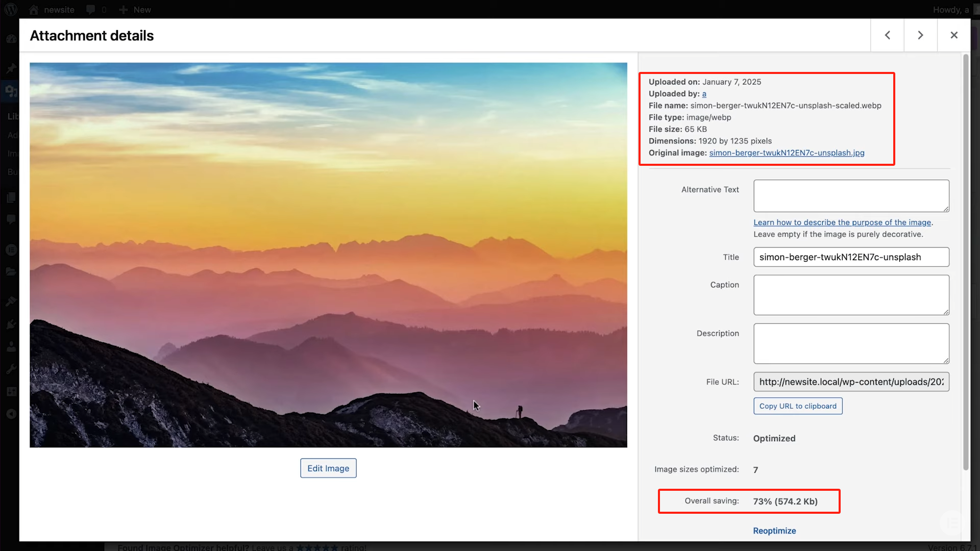980x551 pixels.
Task: Click the Pages icon in sidebar
Action: (11, 197)
